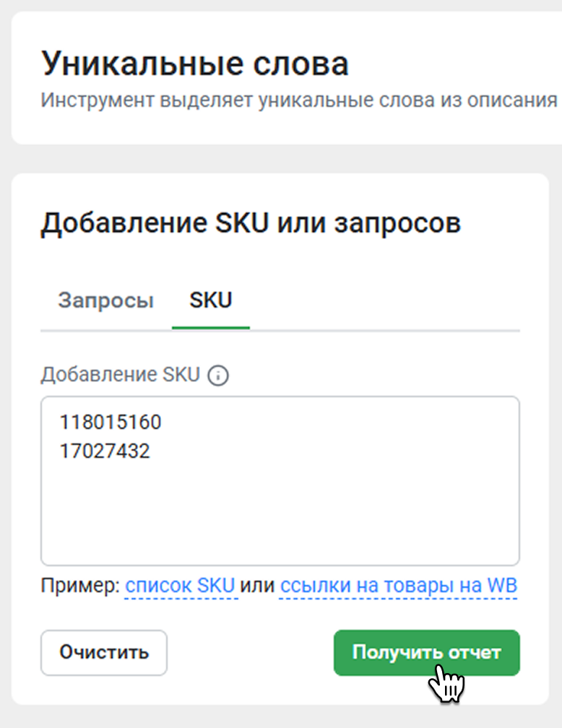This screenshot has height=728, width=562.
Task: Click the Добавление SKU field label
Action: coord(120,376)
